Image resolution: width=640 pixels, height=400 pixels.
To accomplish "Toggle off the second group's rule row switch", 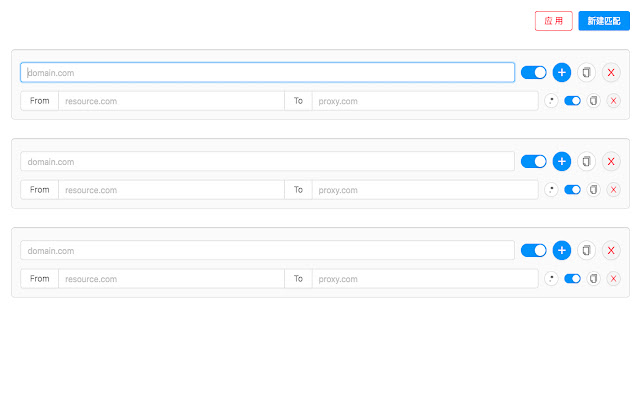I will click(x=572, y=190).
